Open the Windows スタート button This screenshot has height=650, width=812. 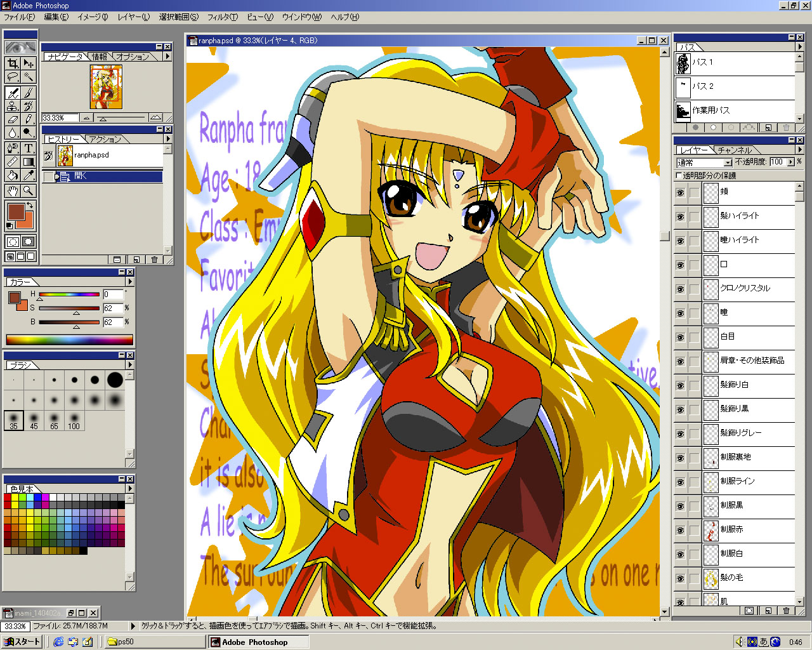22,642
